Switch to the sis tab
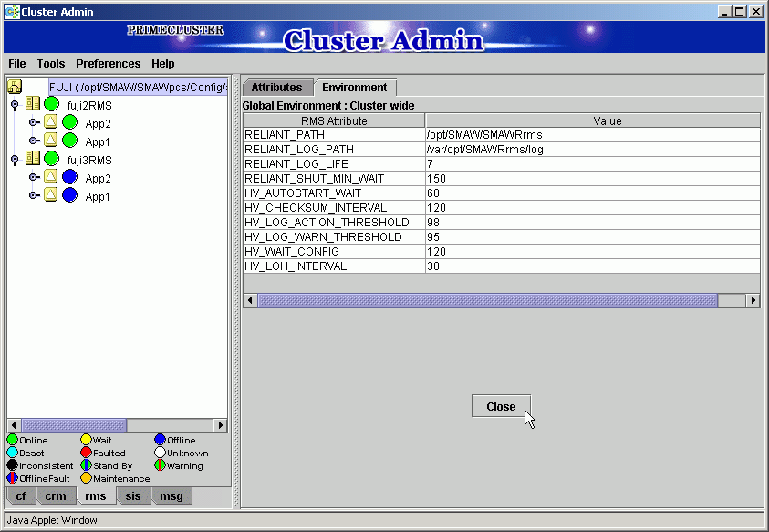The image size is (769, 532). [x=133, y=496]
